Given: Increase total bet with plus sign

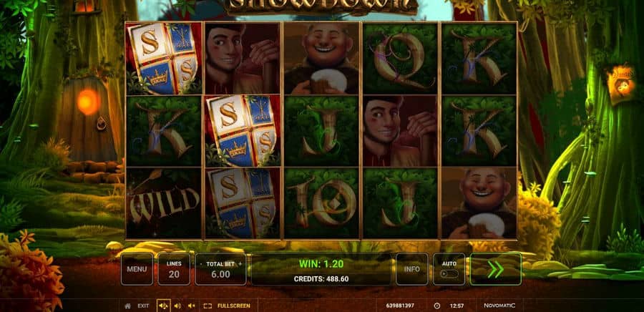Looking at the screenshot, I should [x=240, y=264].
